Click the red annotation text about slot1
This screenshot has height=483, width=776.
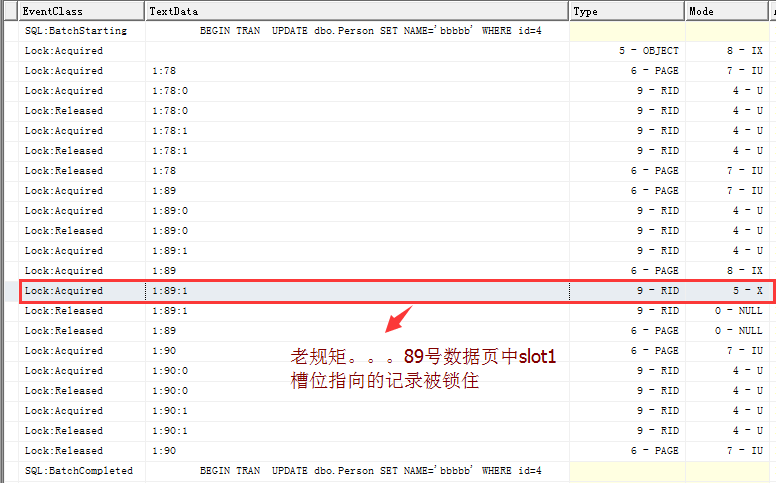[x=423, y=369]
